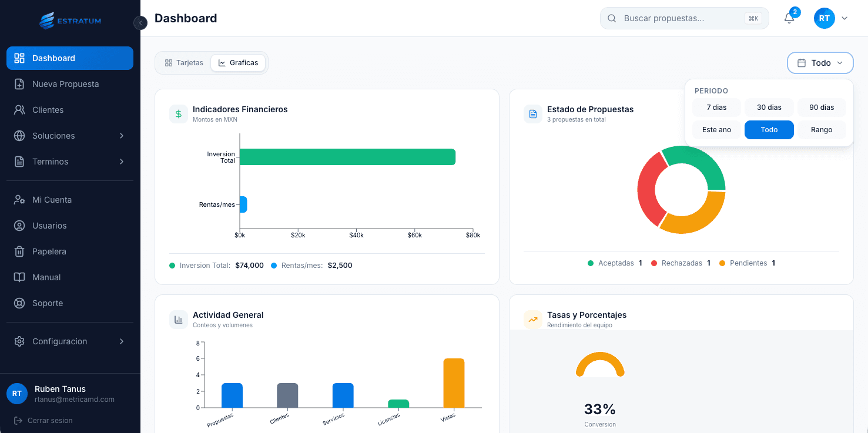Click the Papelera trash icon
The image size is (868, 433).
tap(19, 251)
